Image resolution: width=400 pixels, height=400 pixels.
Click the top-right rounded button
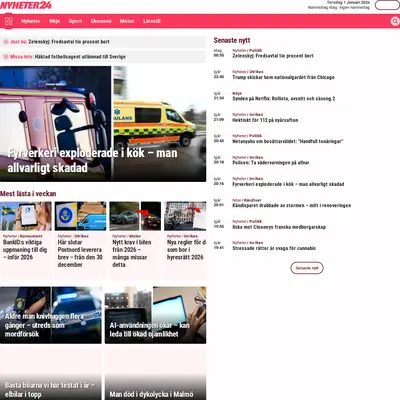[387, 5]
